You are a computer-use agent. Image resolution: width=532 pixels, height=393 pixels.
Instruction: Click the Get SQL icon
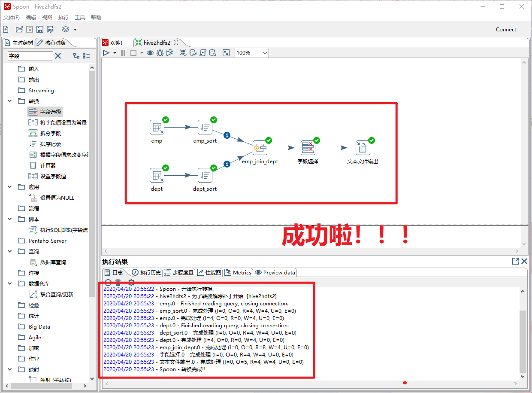[x=203, y=53]
